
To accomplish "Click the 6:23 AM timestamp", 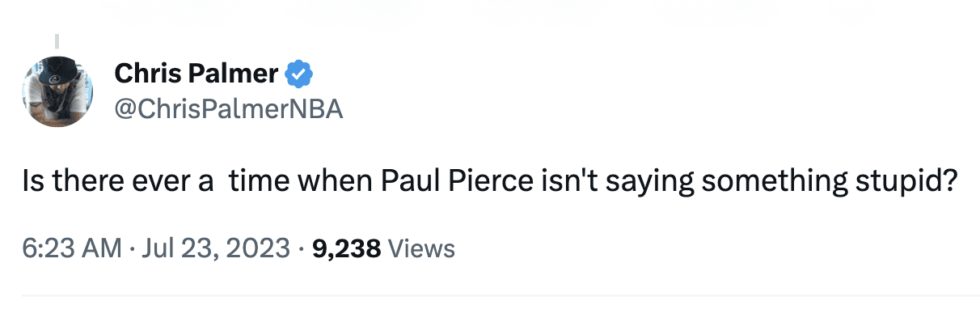I will click(72, 248).
